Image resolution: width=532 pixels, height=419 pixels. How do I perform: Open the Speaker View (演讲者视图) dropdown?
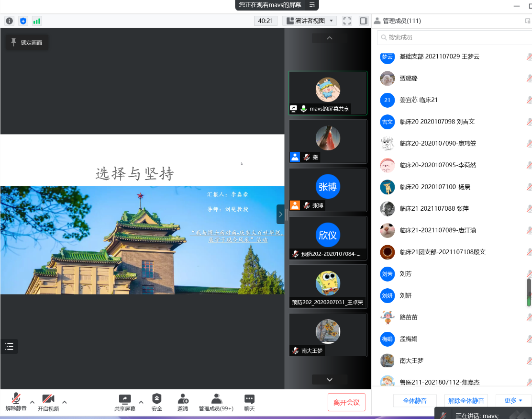[x=310, y=21]
